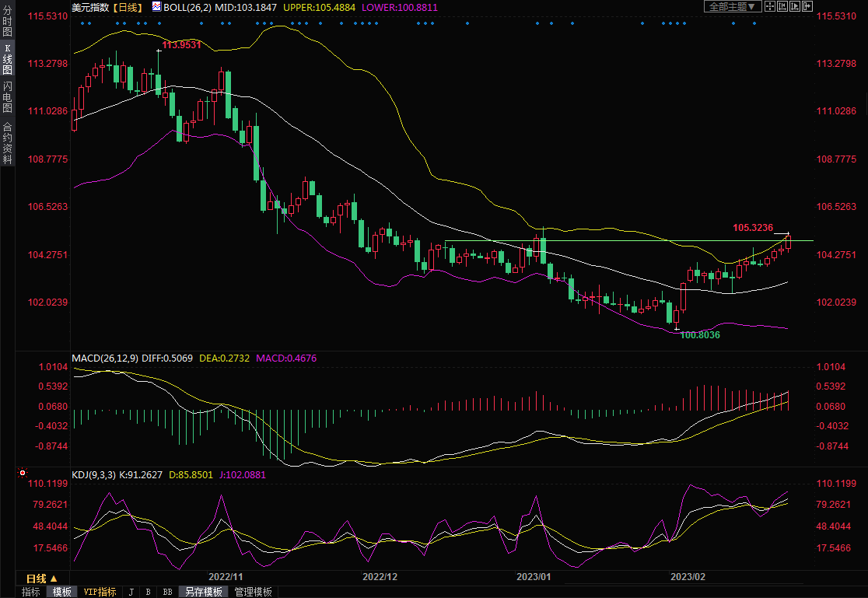The height and width of the screenshot is (598, 868).
Task: Select the 模板 bottom tab
Action: pyautogui.click(x=62, y=592)
